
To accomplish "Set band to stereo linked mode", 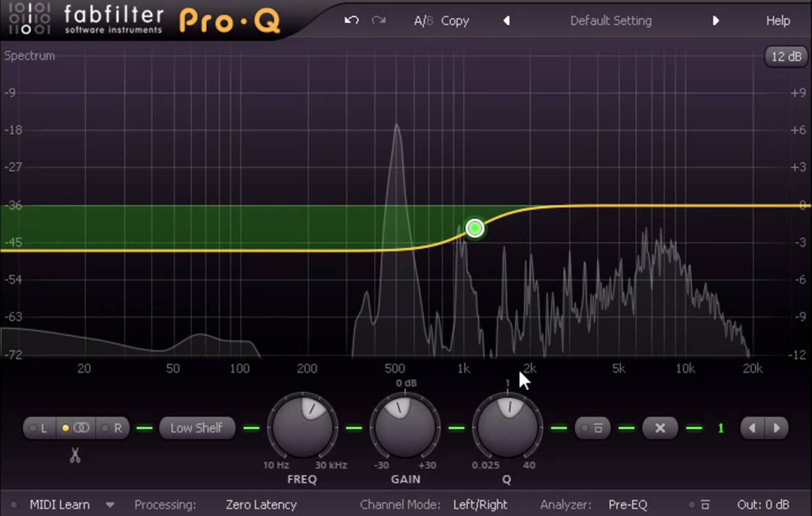I will [76, 428].
